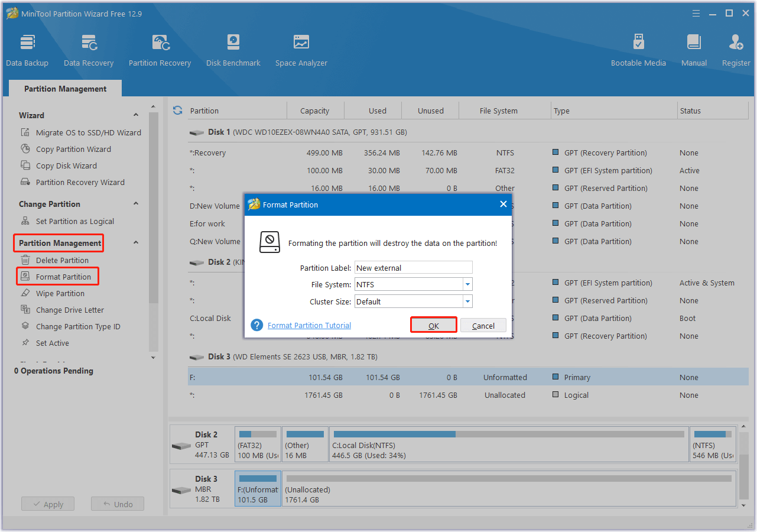Viewport: 757px width, 532px height.
Task: Switch to the Partition Management tab
Action: click(65, 89)
